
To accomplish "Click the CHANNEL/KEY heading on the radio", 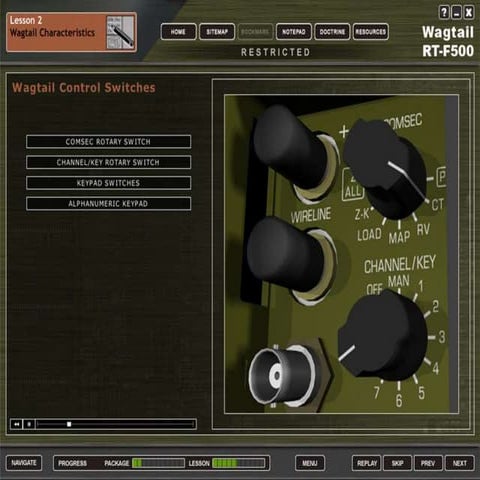I will tap(400, 265).
